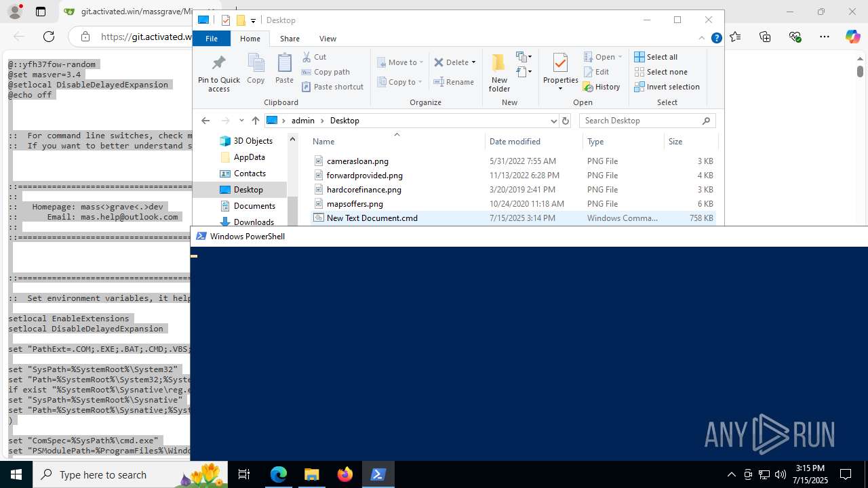Open recent locations dropdown
Image resolution: width=868 pixels, height=488 pixels.
[x=241, y=121]
